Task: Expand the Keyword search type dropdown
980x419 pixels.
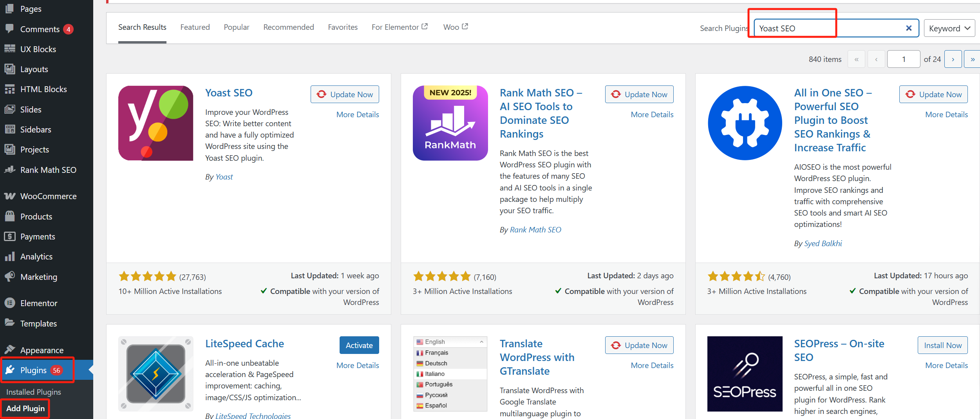Action: tap(949, 28)
